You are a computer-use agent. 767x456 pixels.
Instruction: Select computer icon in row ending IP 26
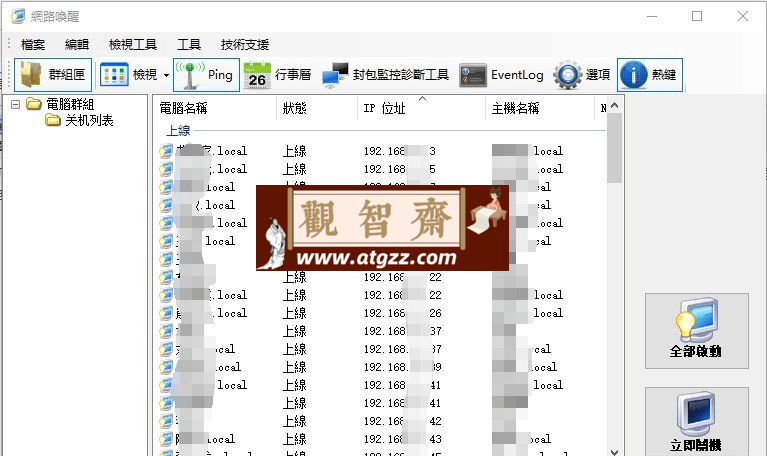[166, 313]
